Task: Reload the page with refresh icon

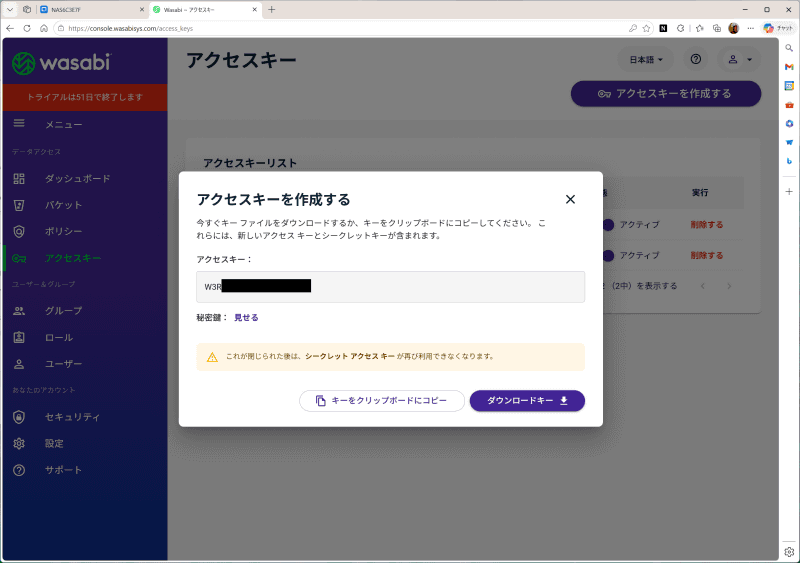Action: coord(27,29)
